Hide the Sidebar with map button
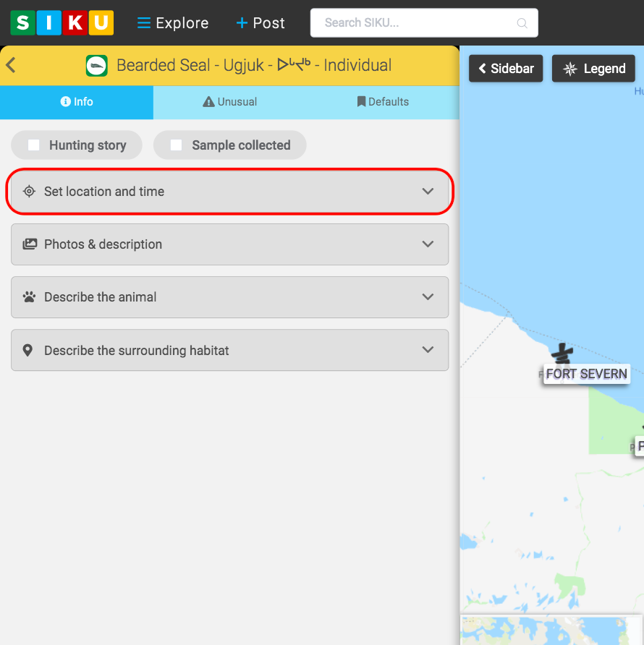 506,69
